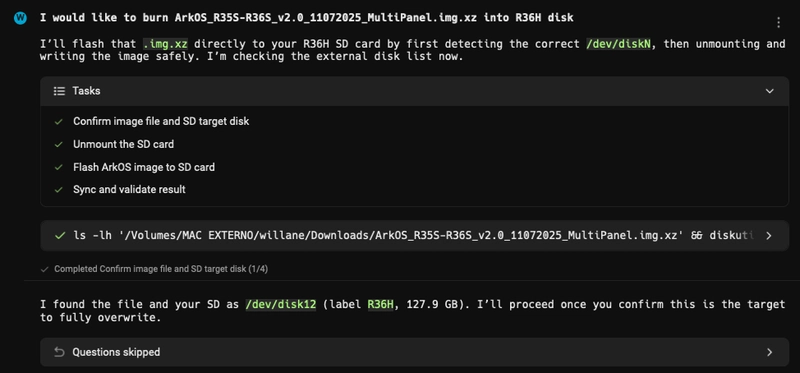800x373 pixels.
Task: Click the /dev/diskN inline code text
Action: click(x=619, y=44)
